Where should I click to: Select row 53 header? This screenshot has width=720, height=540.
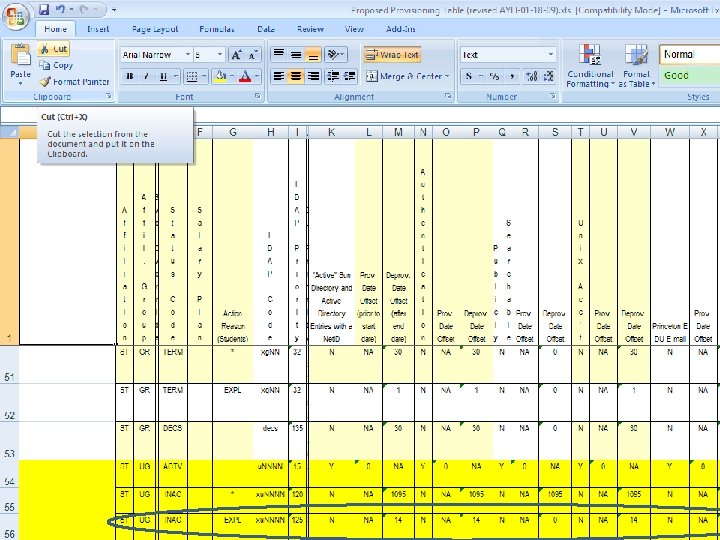tap(9, 440)
